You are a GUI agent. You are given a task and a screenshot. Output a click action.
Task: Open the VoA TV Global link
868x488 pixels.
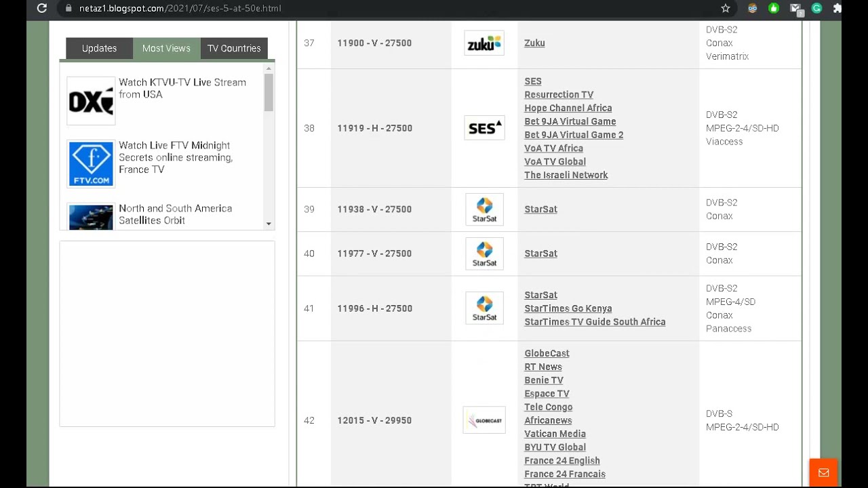click(555, 161)
